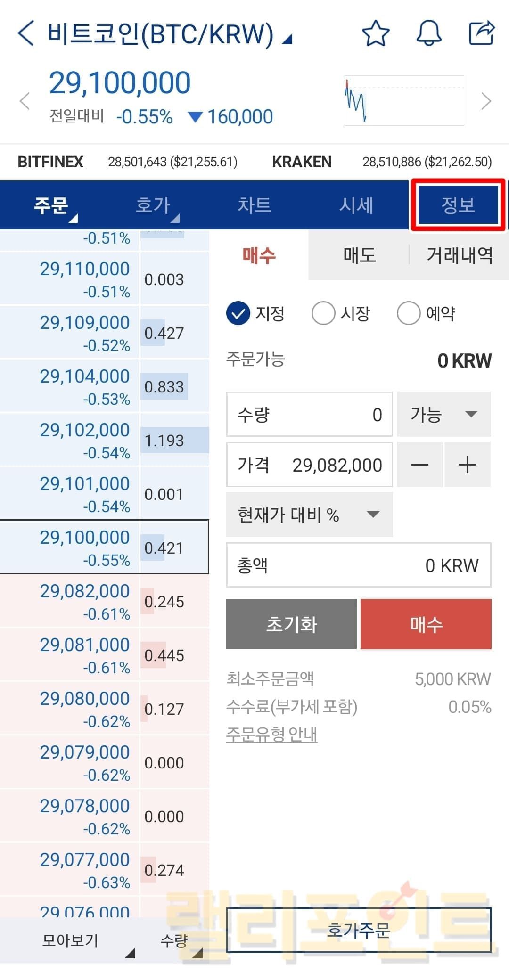Select the 시장 market order option
Image resolution: width=509 pixels, height=980 pixels.
tap(323, 313)
